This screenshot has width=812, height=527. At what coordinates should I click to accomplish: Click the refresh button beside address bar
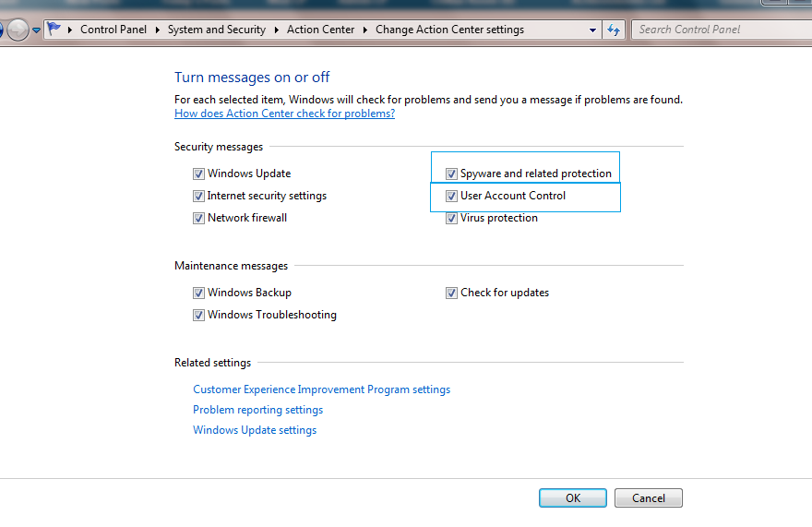pyautogui.click(x=614, y=30)
